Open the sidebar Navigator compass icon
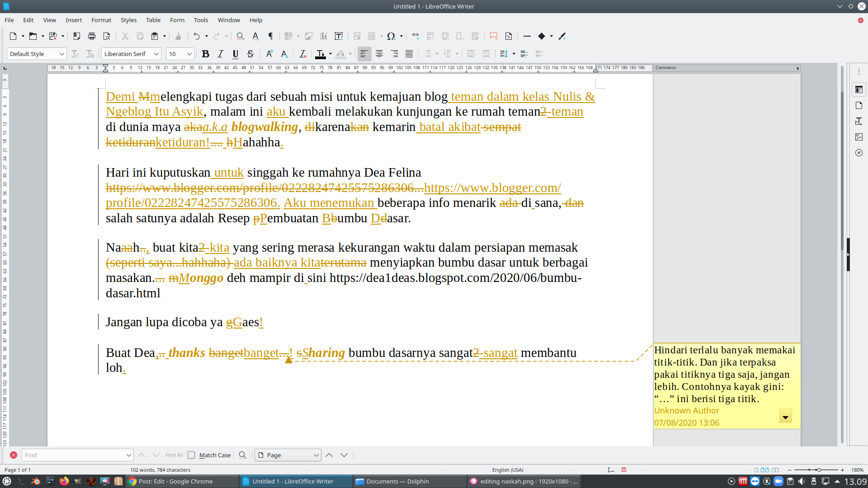This screenshot has height=488, width=868. [x=859, y=153]
